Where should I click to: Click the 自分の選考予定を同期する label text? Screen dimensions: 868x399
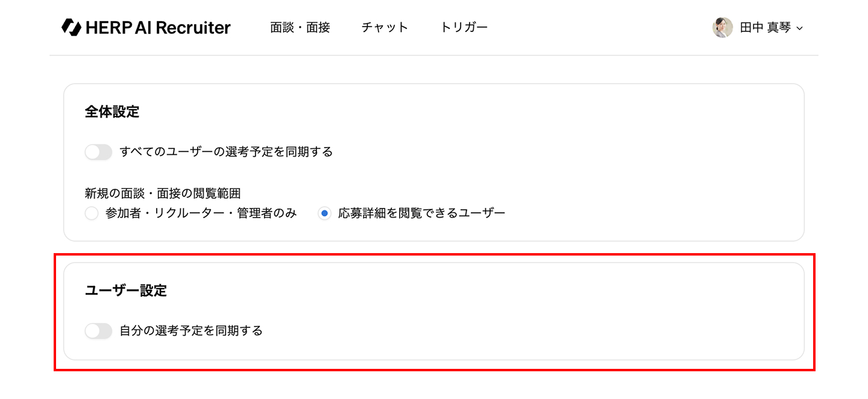191,331
